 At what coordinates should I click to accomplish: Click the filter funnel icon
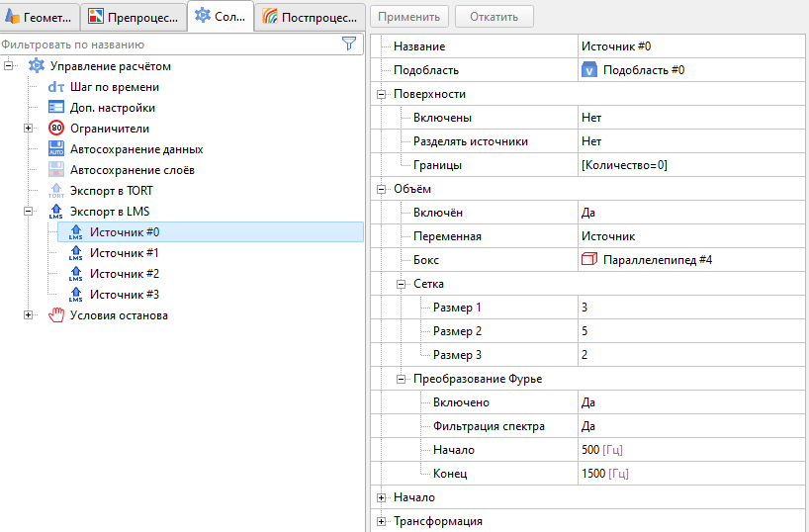(348, 44)
